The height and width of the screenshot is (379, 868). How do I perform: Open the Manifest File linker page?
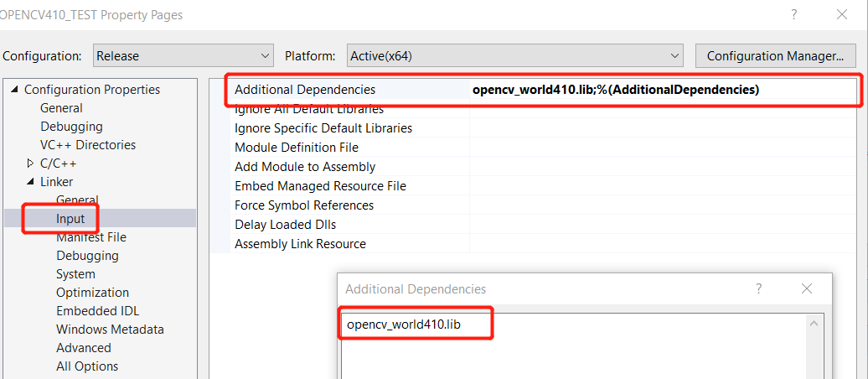coord(90,237)
